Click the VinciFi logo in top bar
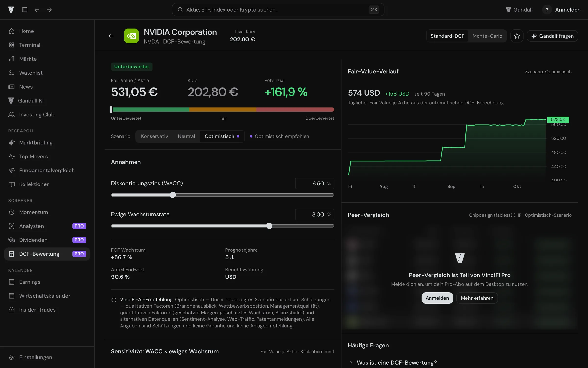588x368 pixels. [11, 10]
